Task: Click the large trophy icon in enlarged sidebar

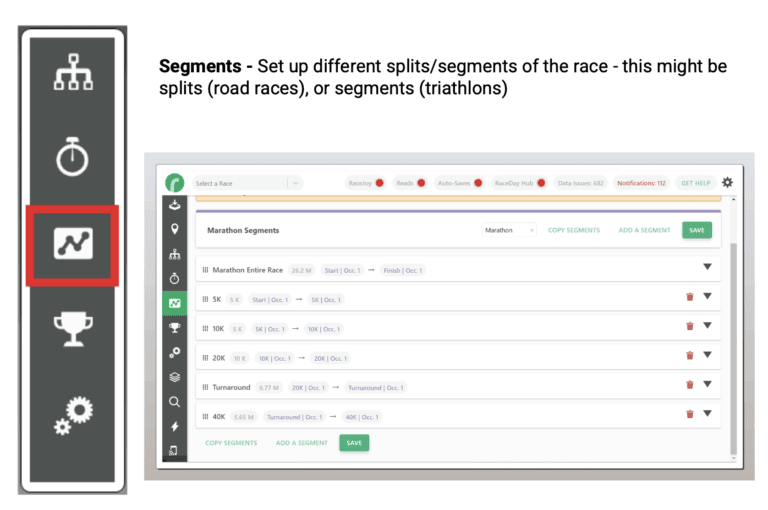Action: click(72, 327)
